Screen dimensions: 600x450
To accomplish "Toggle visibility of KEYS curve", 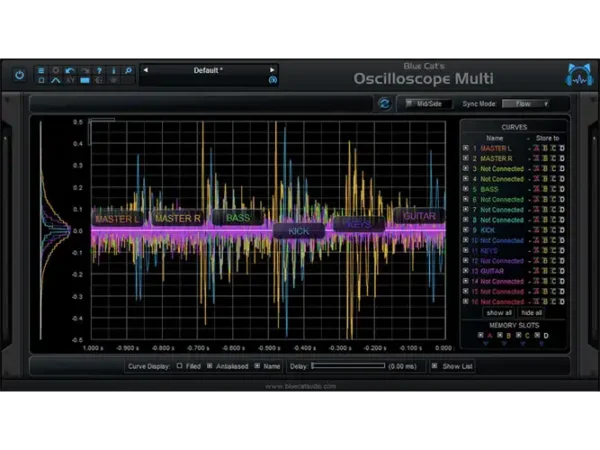I will coord(466,250).
